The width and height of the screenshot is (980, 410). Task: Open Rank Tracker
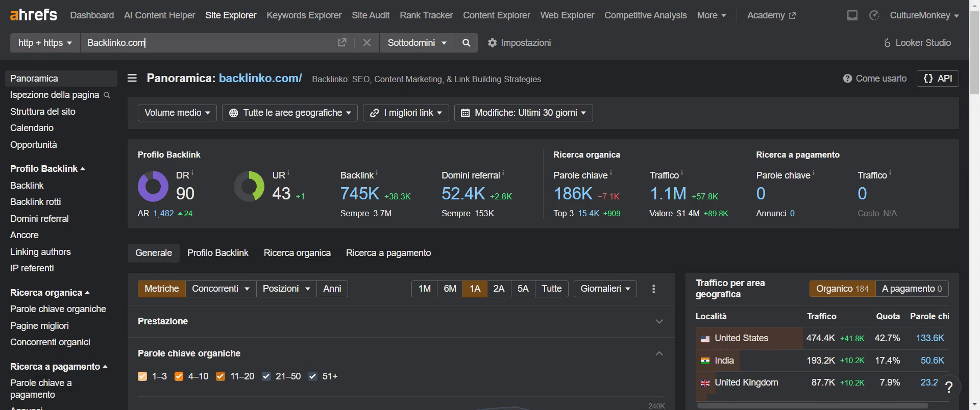426,15
